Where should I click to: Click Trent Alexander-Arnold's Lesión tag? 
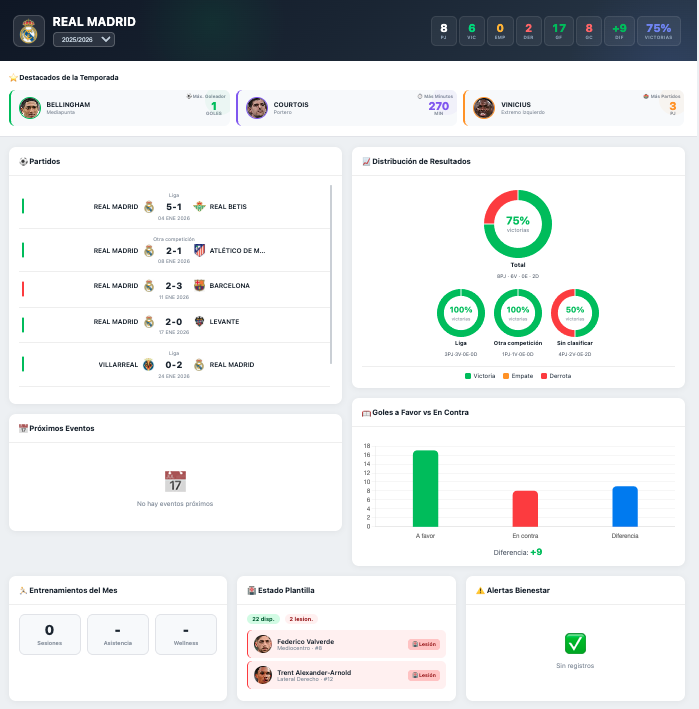point(424,675)
